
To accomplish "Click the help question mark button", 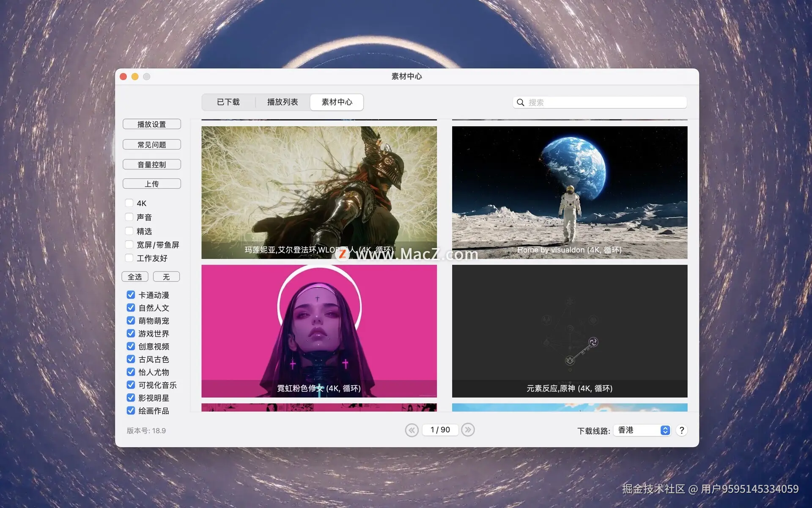I will 681,430.
